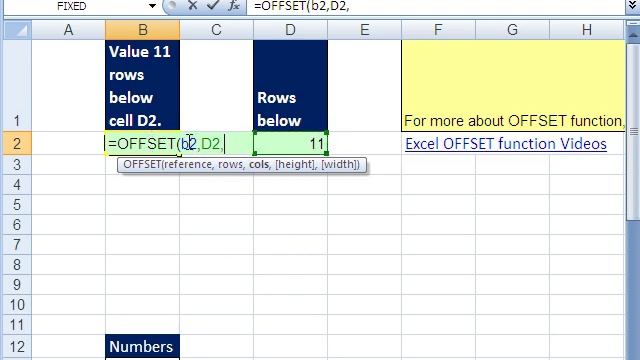Select row 7 header
Viewport: 640px width, 360px height.
(17, 245)
